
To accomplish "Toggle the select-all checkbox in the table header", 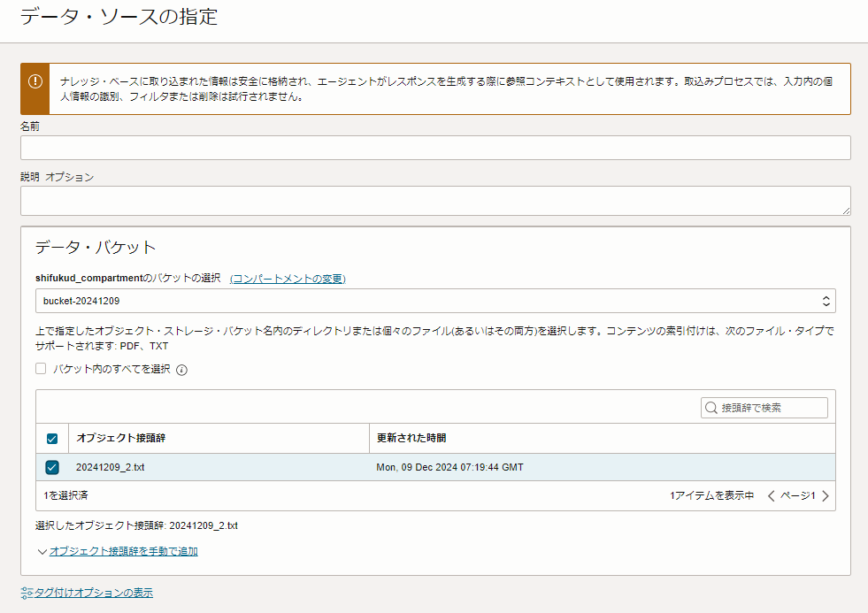I will click(52, 438).
